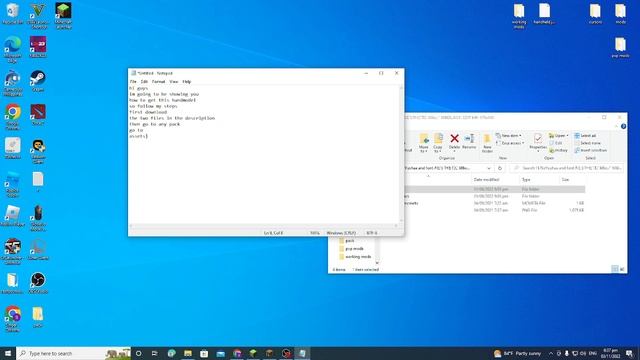This screenshot has width=640, height=360.
Task: Open Notepad Help menu
Action: 187,82
